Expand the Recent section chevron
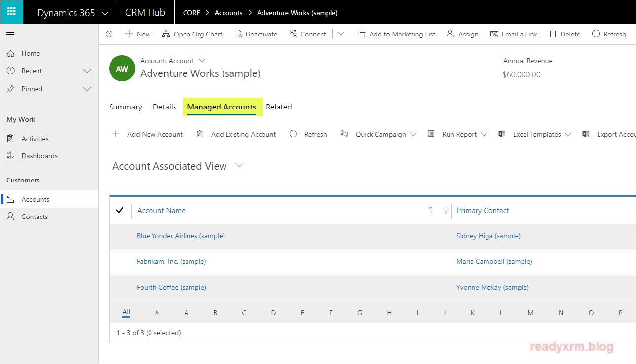 (x=87, y=71)
